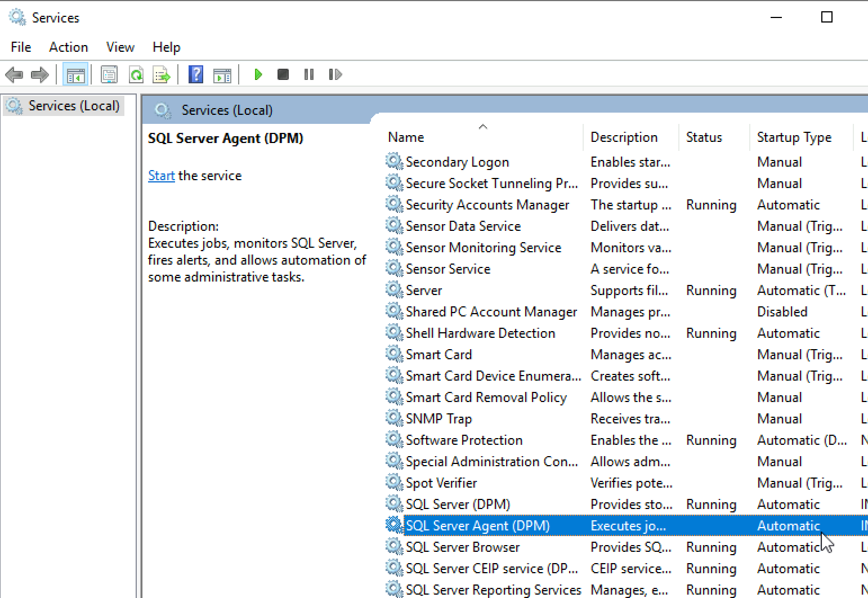
Task: Open the File menu
Action: 21,47
